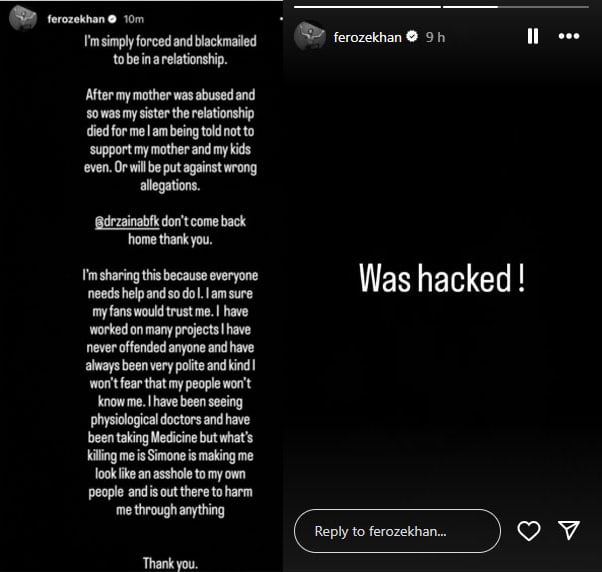Click the '9 h' story timestamp

tap(435, 37)
